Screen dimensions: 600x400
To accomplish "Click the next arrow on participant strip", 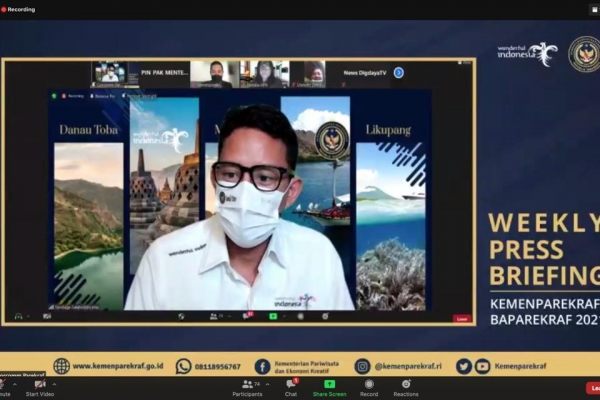I will (x=399, y=73).
